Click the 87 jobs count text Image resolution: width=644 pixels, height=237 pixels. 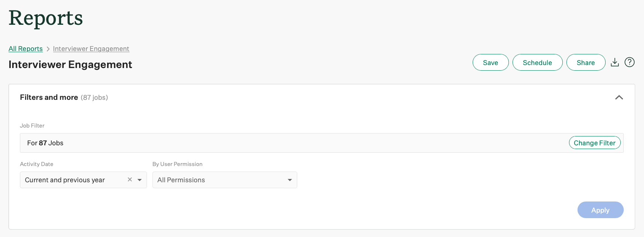coord(95,97)
